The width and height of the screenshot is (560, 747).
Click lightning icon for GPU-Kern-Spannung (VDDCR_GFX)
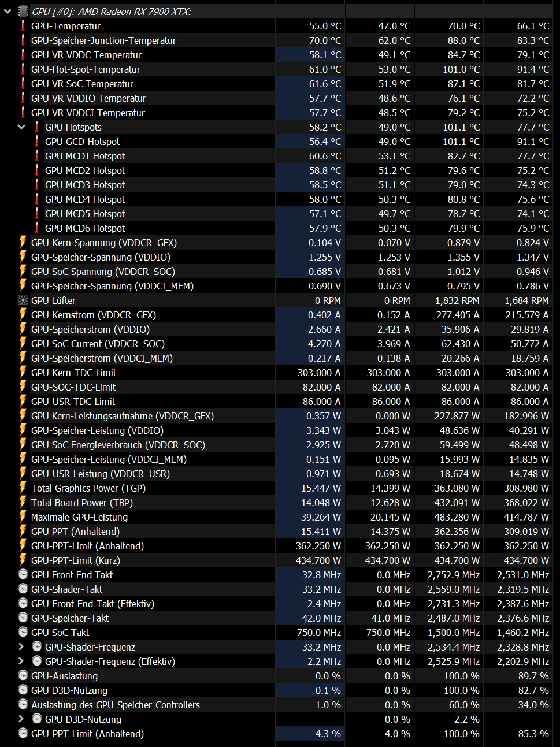click(23, 243)
